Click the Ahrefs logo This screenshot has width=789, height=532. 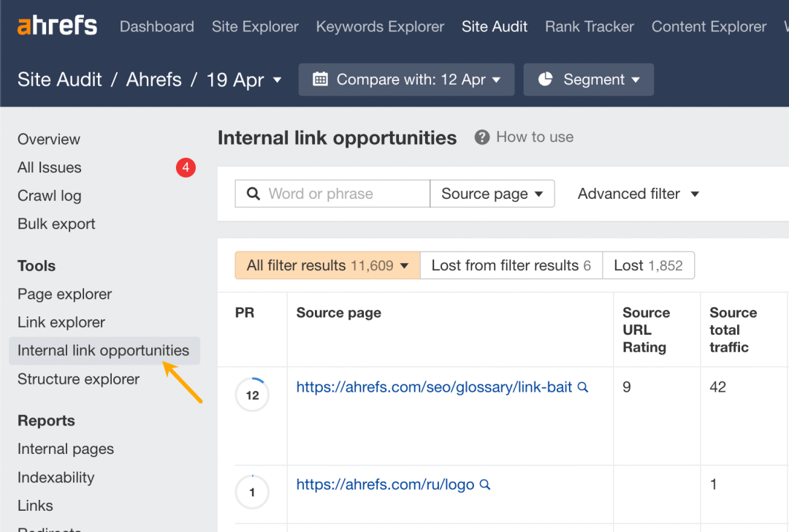tap(58, 26)
